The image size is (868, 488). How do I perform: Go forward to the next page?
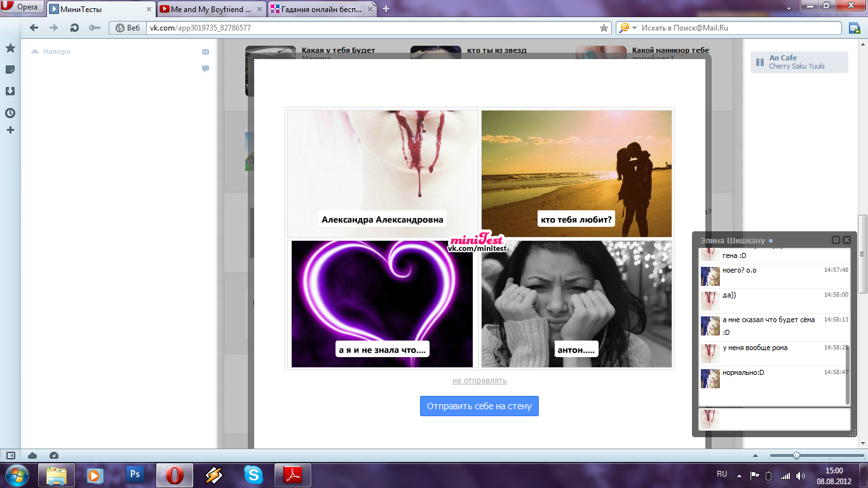click(x=54, y=28)
